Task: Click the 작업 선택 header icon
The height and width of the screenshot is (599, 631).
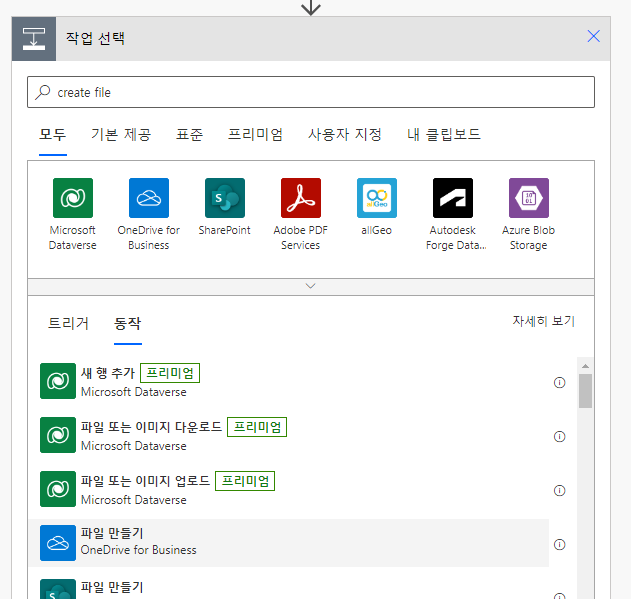Action: coord(34,39)
